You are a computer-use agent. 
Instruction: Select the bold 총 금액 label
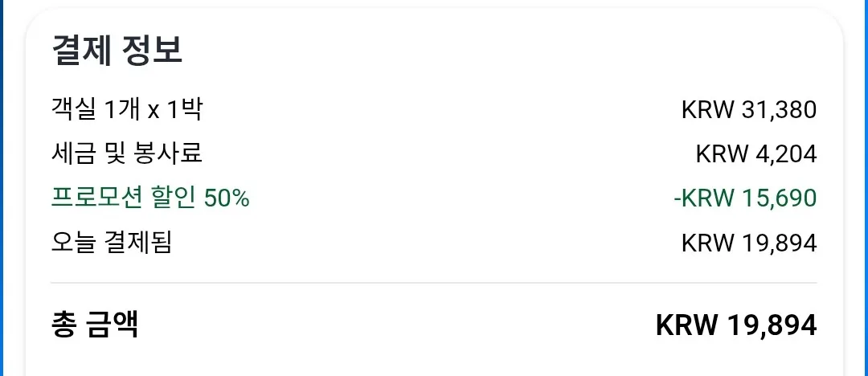95,325
